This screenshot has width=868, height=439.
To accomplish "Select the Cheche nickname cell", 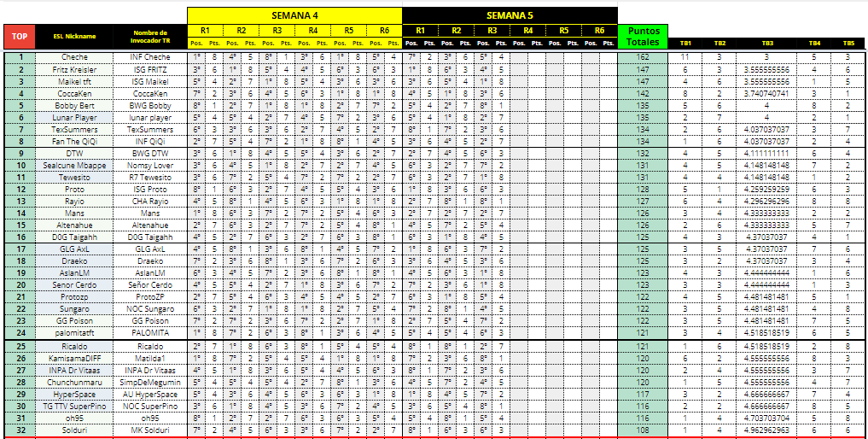I will coord(74,57).
